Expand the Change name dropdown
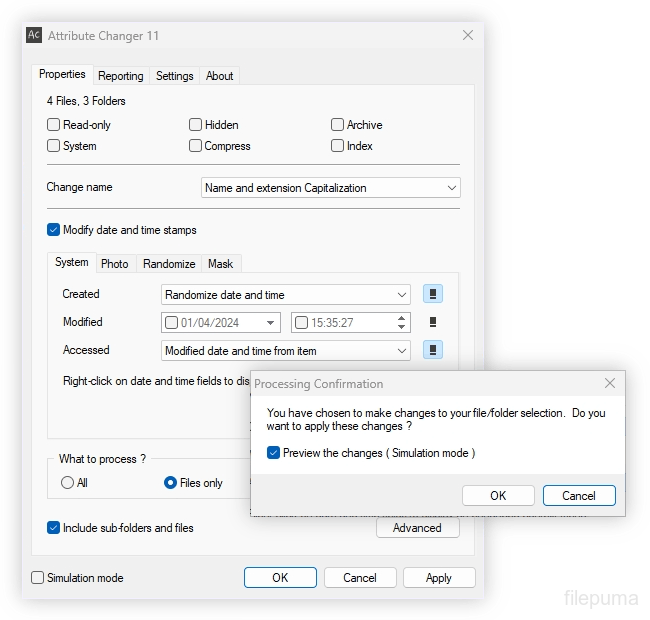650x620 pixels. coord(452,188)
